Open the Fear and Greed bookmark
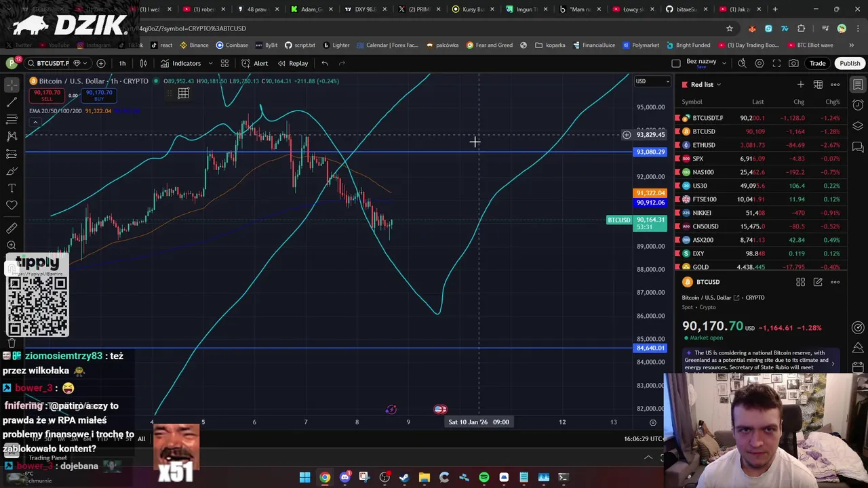The width and height of the screenshot is (868, 488). point(489,45)
